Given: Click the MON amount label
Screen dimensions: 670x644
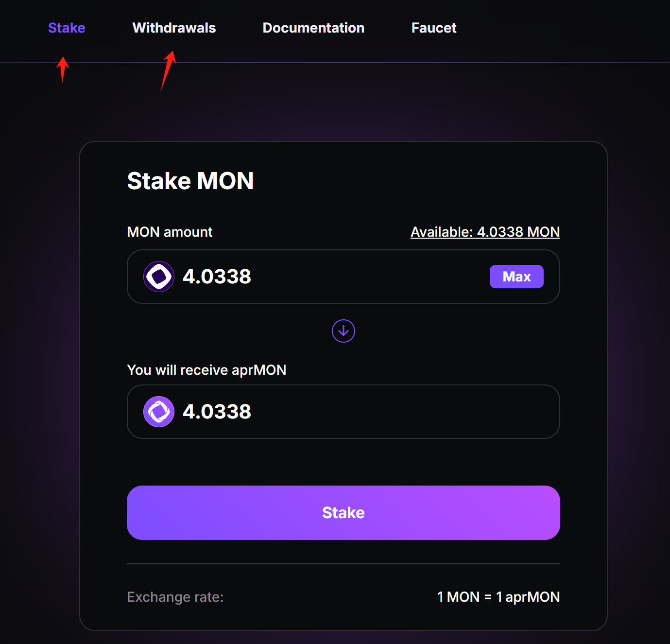Looking at the screenshot, I should (170, 232).
